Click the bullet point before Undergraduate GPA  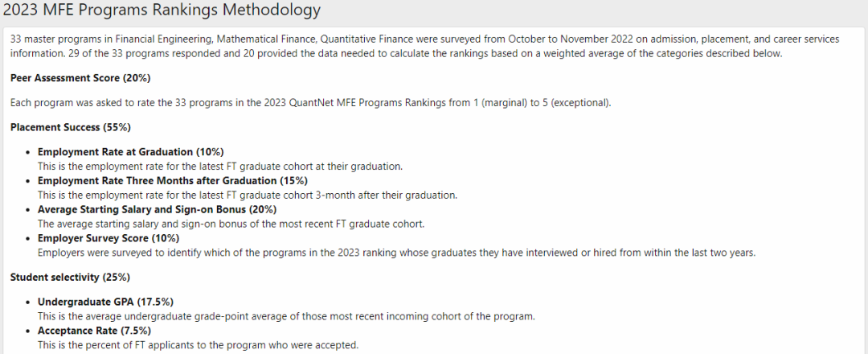(x=27, y=303)
